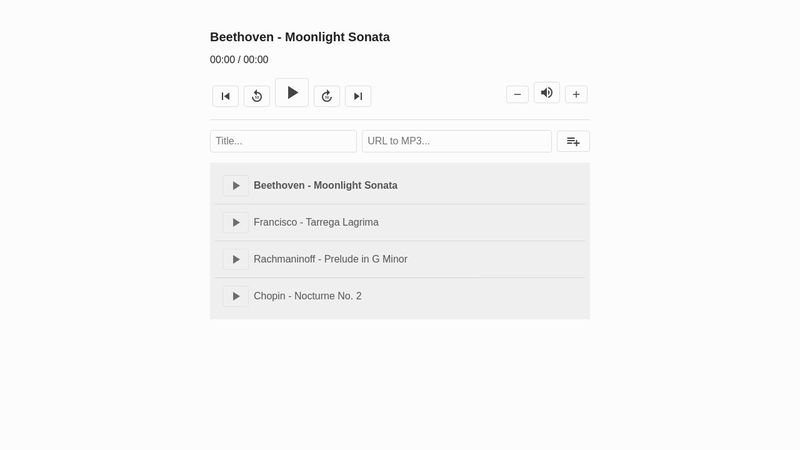Mute audio using the speaker icon
This screenshot has width=800, height=450.
click(x=547, y=93)
